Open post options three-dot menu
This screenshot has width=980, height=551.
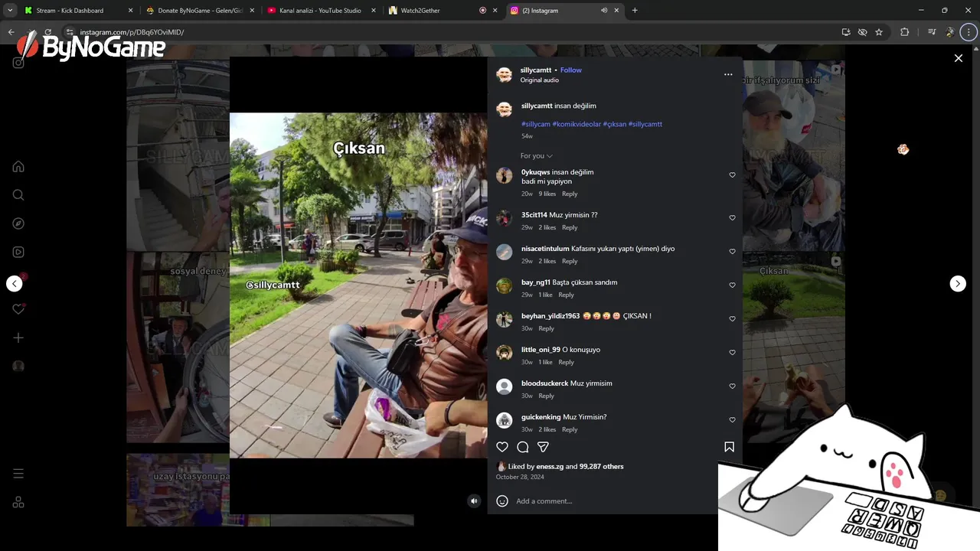[728, 74]
